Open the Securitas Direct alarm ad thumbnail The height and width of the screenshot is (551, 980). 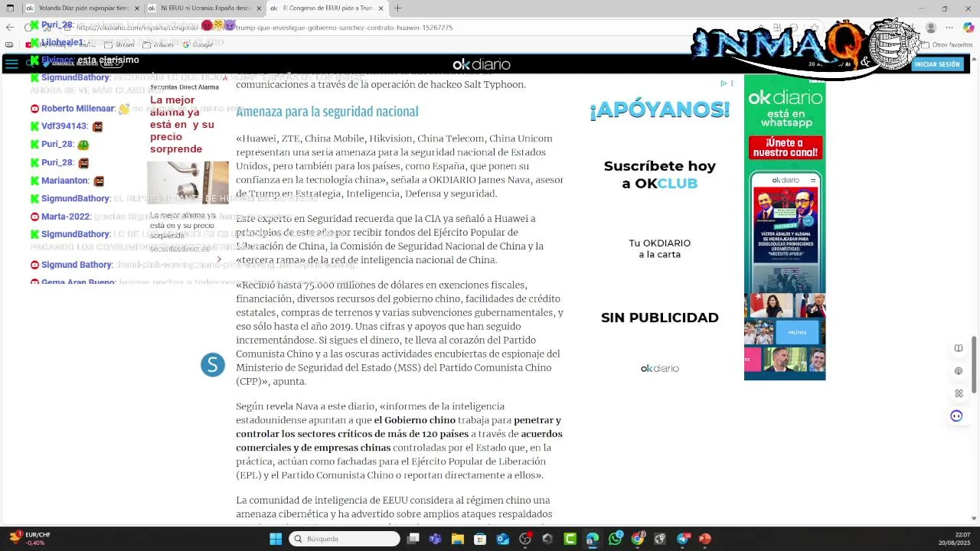pyautogui.click(x=188, y=182)
